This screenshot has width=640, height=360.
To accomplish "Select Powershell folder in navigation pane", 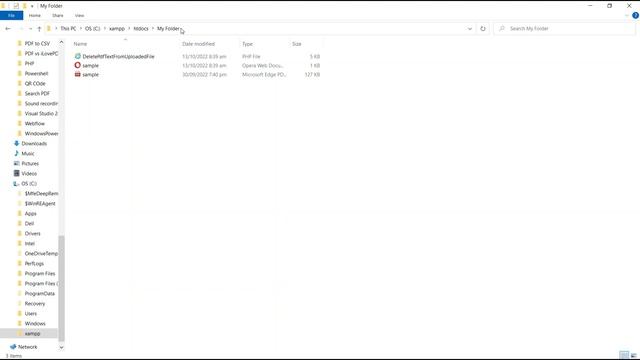I will pos(36,73).
